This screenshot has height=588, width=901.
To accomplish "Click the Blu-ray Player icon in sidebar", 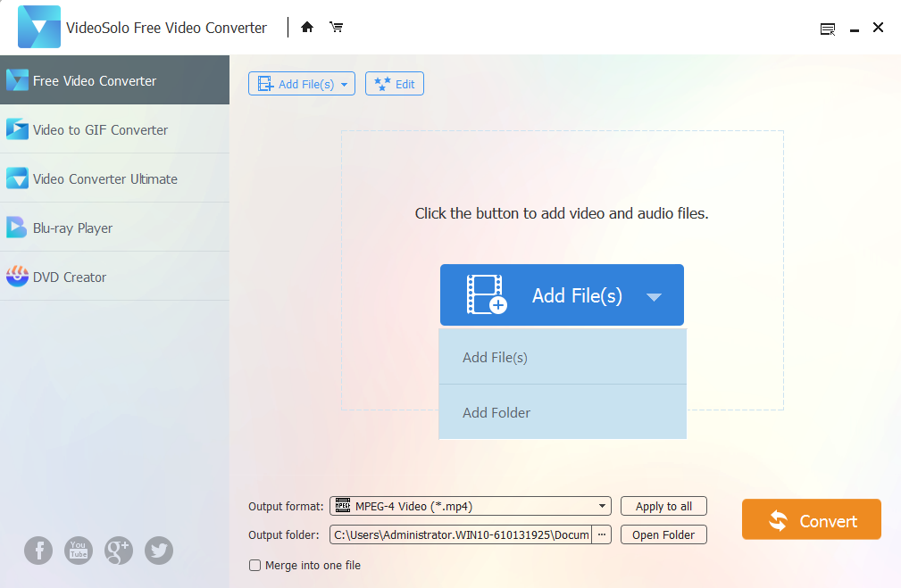I will (x=17, y=228).
